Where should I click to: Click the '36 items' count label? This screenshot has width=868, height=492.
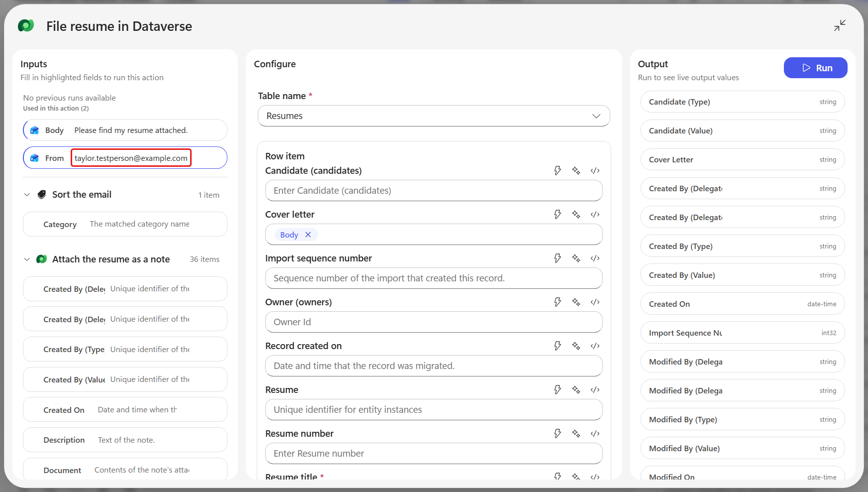pyautogui.click(x=205, y=259)
